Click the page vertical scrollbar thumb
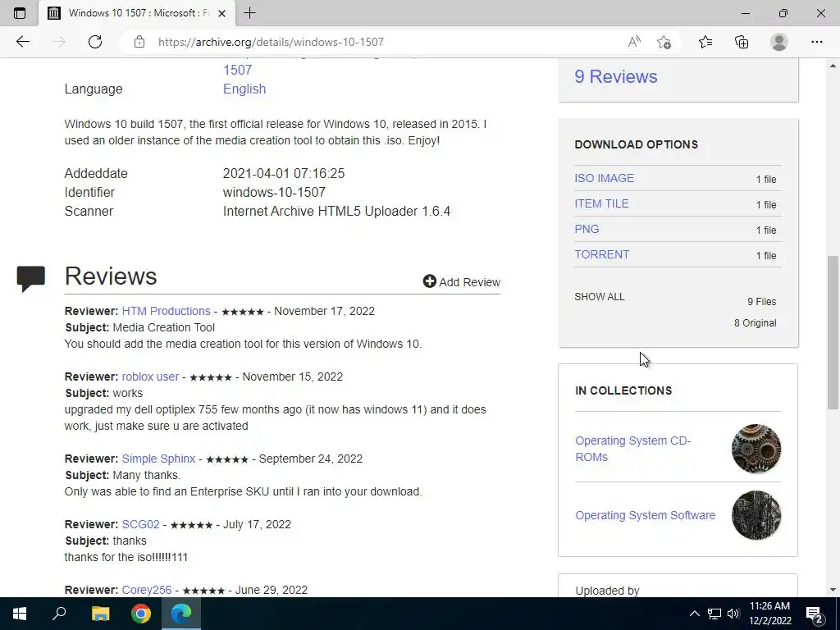This screenshot has height=630, width=840. click(x=833, y=332)
